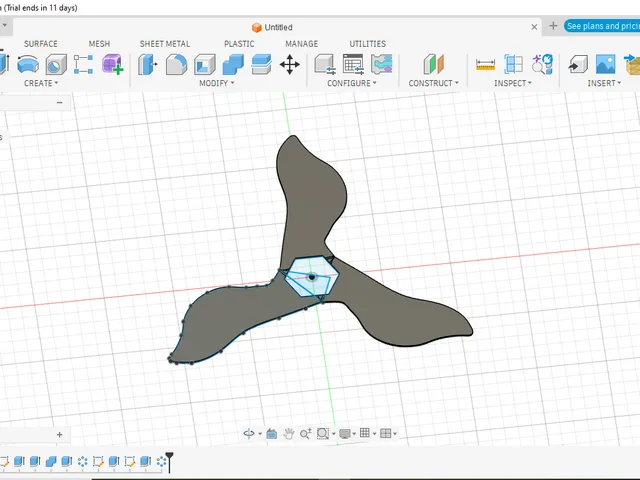Open a new design tab with plus
This screenshot has width=640, height=480.
click(553, 26)
